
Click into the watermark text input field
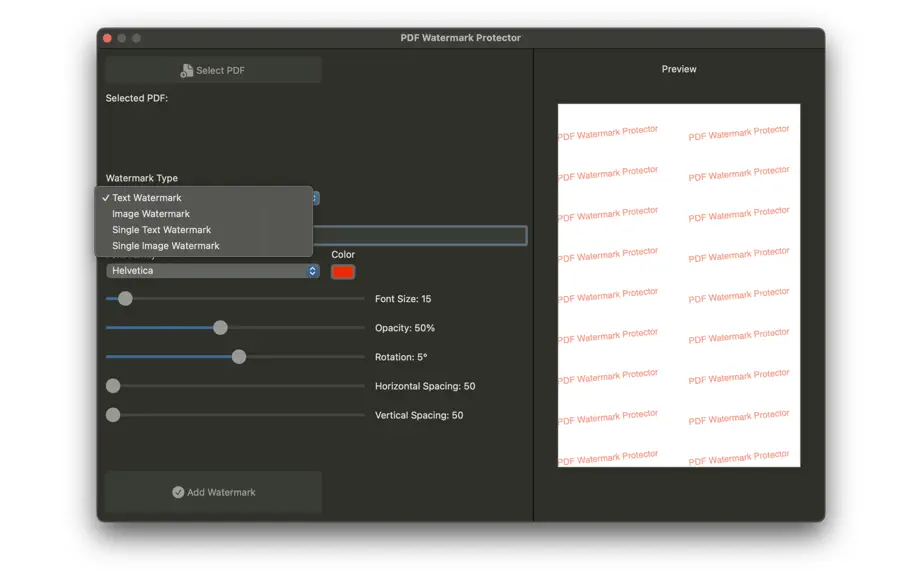tap(420, 235)
